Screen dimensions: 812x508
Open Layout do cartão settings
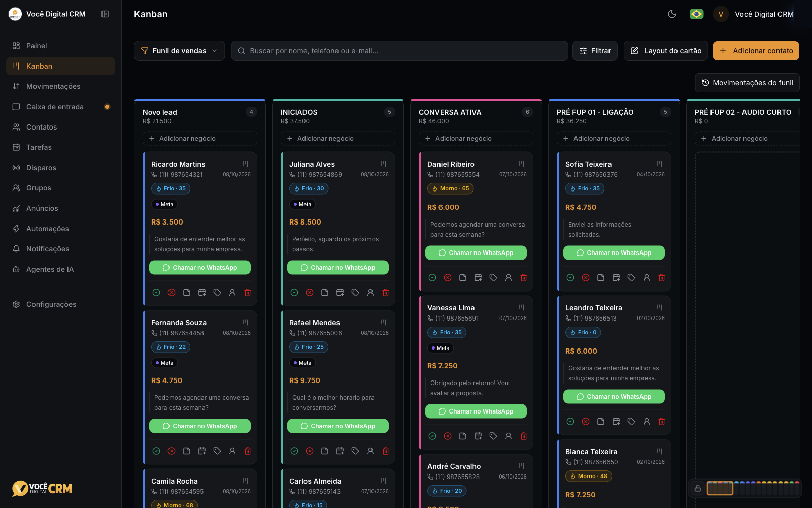point(666,51)
